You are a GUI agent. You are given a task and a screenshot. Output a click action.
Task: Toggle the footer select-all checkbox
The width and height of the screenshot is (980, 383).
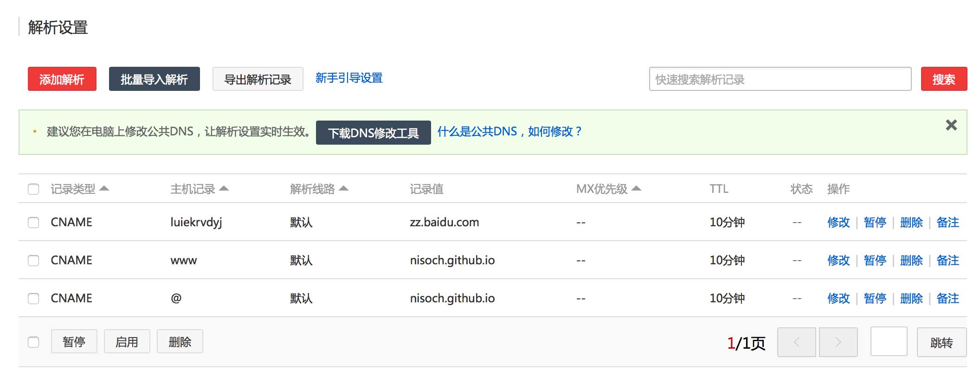(x=33, y=342)
